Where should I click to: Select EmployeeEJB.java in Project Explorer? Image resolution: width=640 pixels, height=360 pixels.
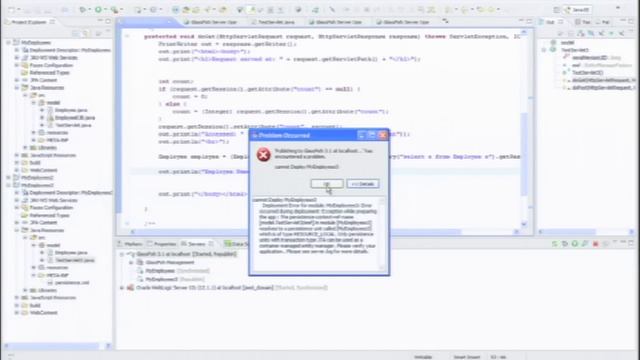tap(72, 118)
